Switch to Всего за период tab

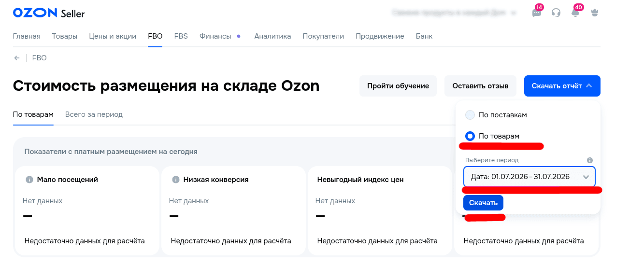94,114
